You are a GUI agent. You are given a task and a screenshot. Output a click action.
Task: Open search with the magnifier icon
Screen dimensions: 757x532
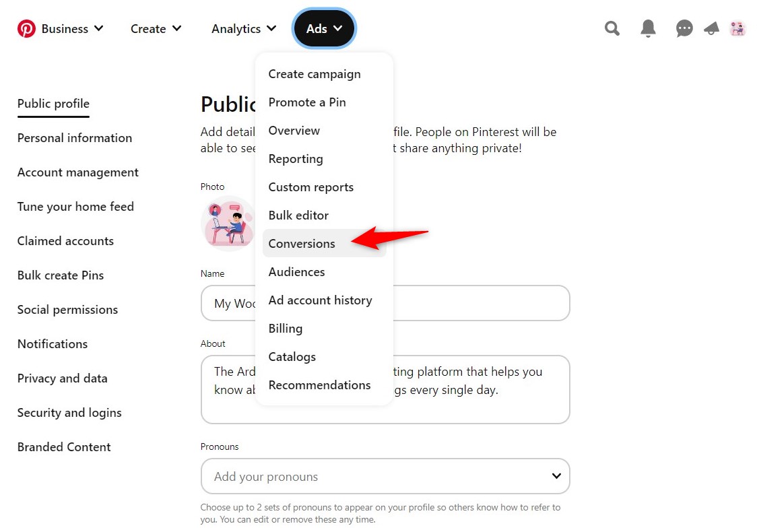(x=612, y=28)
